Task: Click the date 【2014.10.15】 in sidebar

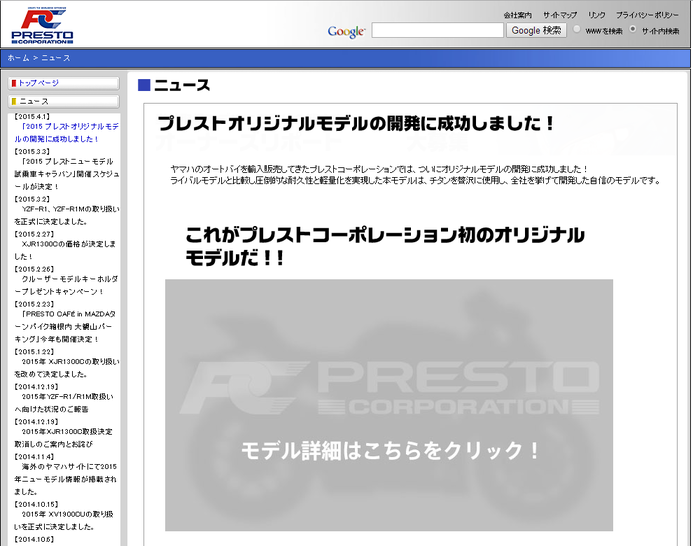Action: coord(36,504)
